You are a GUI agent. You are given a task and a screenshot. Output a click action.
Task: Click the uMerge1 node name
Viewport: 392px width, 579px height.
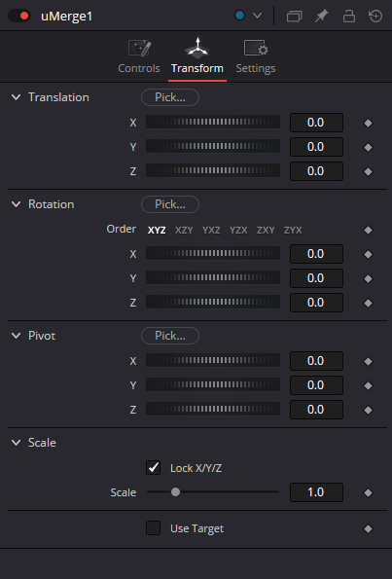pyautogui.click(x=66, y=17)
